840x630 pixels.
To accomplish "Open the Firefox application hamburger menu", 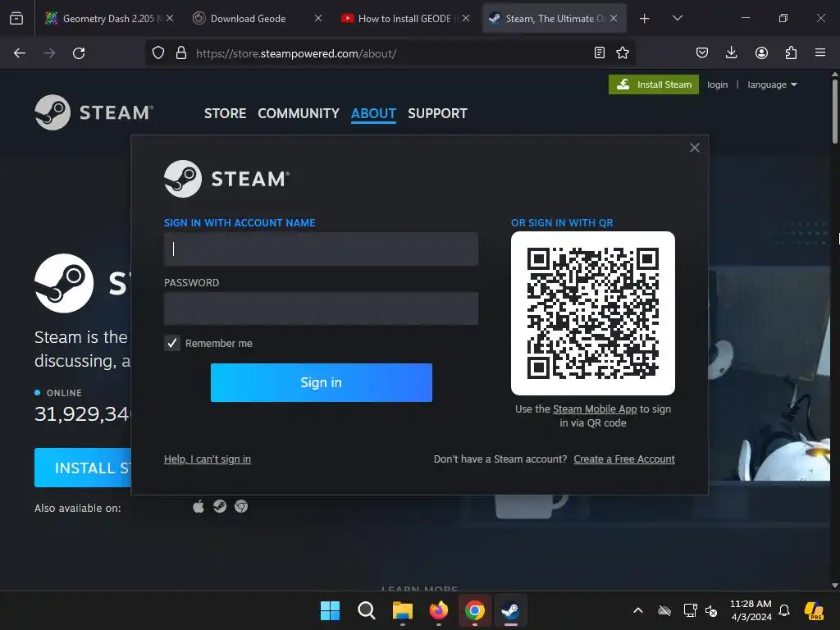I will [820, 52].
